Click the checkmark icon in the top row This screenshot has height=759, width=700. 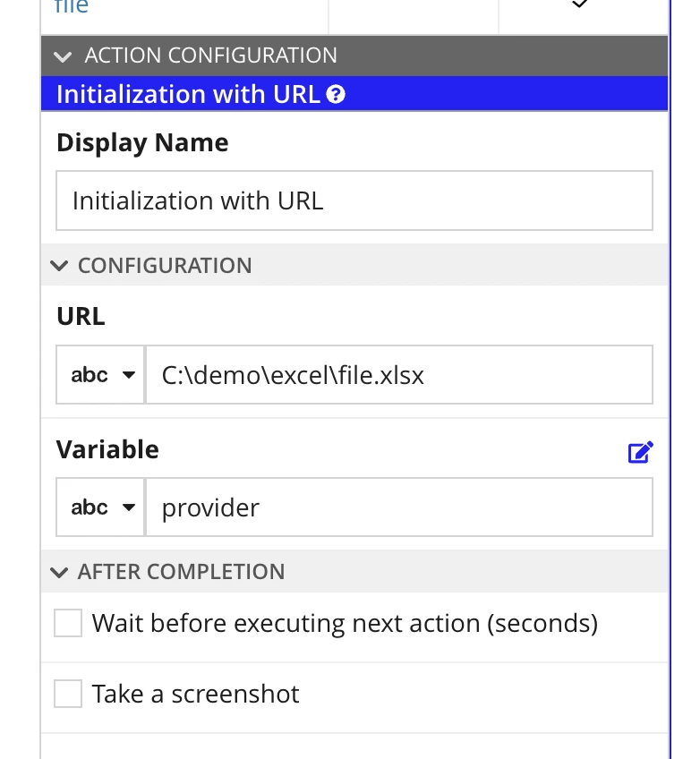click(x=579, y=4)
